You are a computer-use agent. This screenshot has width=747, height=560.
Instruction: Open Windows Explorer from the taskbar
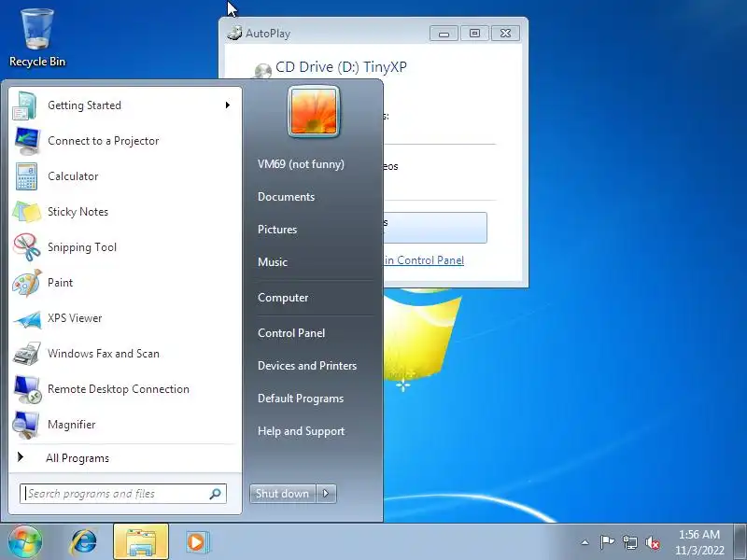(141, 542)
